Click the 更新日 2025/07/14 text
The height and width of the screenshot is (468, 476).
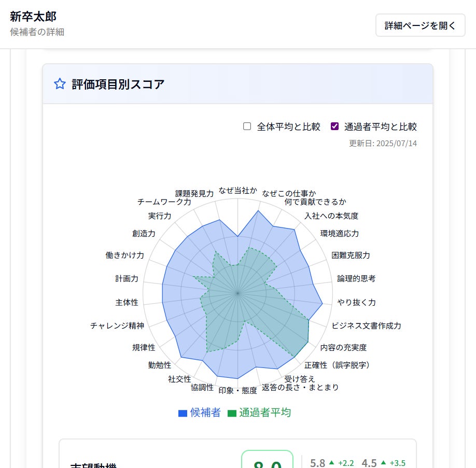[383, 144]
